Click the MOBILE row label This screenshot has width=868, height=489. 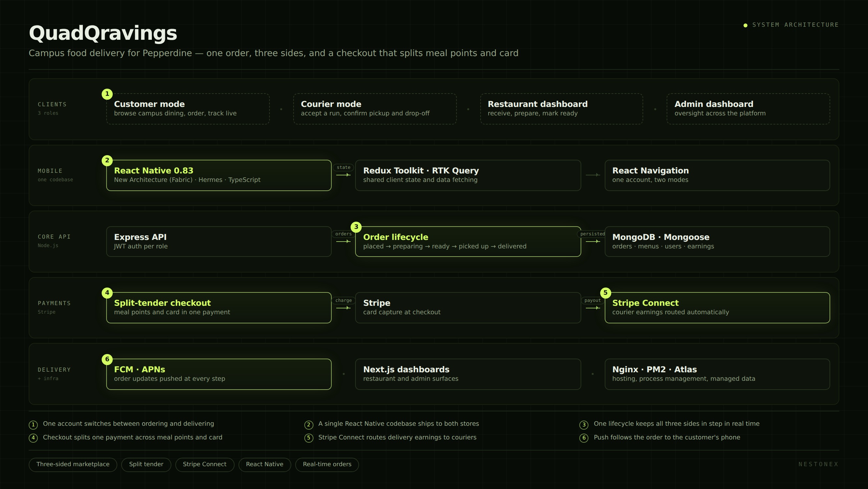[x=50, y=170]
